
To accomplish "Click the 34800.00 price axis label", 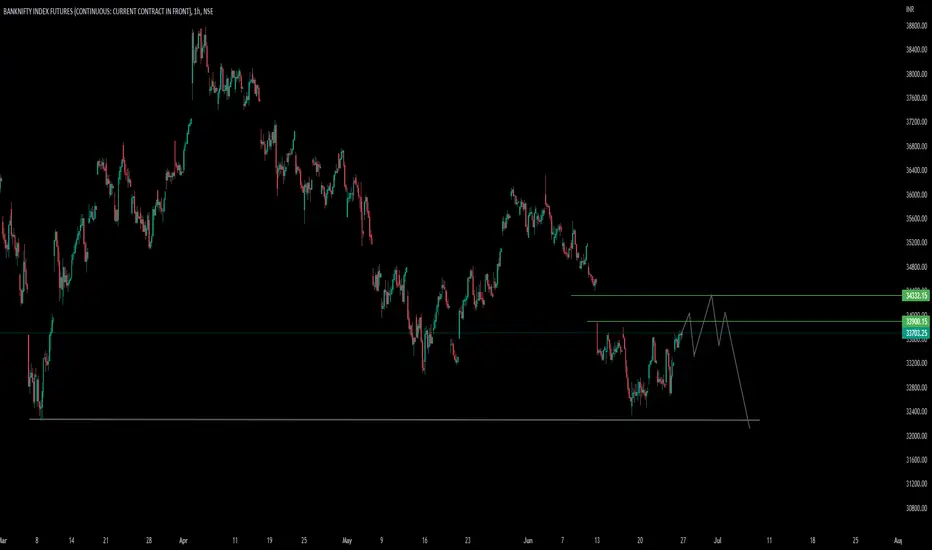I will (x=916, y=267).
